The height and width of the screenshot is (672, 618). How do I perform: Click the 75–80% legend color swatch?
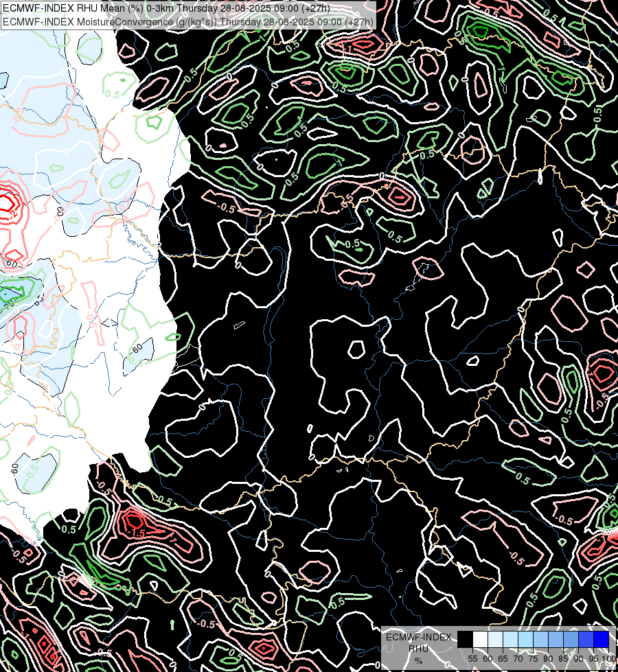[x=541, y=640]
